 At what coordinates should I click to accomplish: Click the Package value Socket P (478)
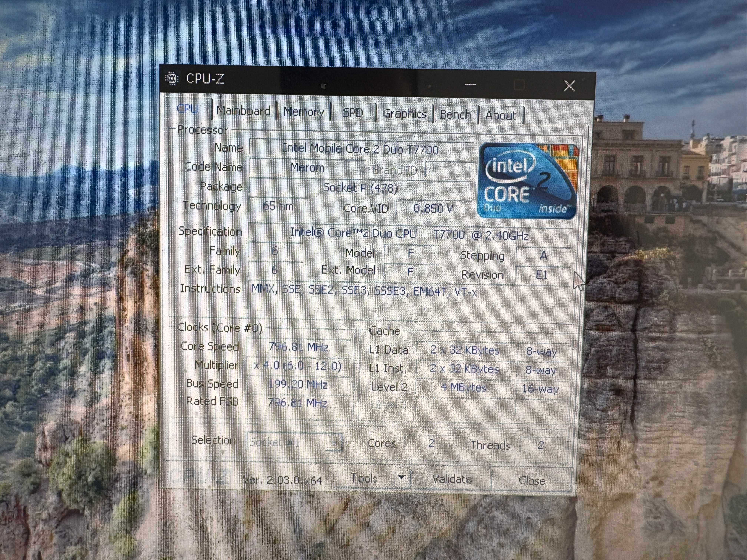(361, 187)
